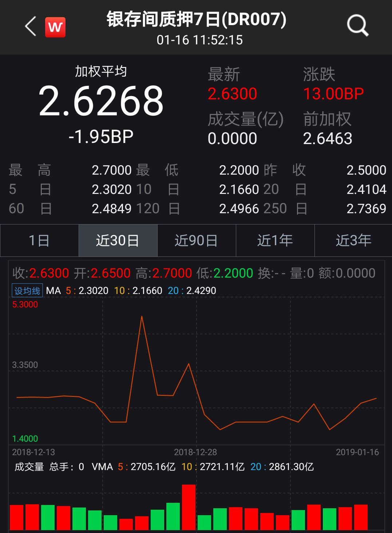The width and height of the screenshot is (392, 533).
Task: Select the 近30日 tab
Action: (118, 240)
